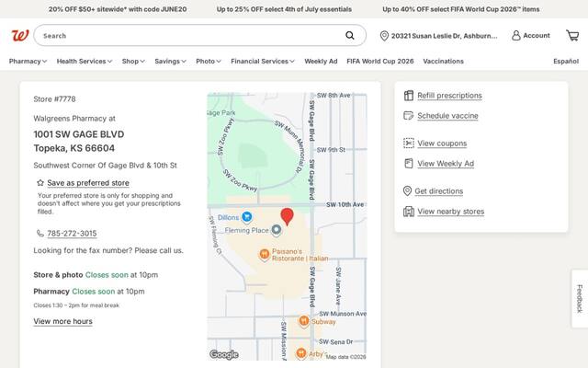Expand the Pharmacy menu
The height and width of the screenshot is (368, 588).
click(28, 62)
